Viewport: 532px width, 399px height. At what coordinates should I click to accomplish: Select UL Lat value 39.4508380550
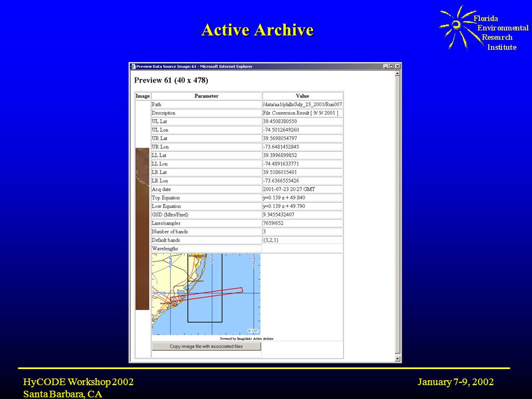280,121
